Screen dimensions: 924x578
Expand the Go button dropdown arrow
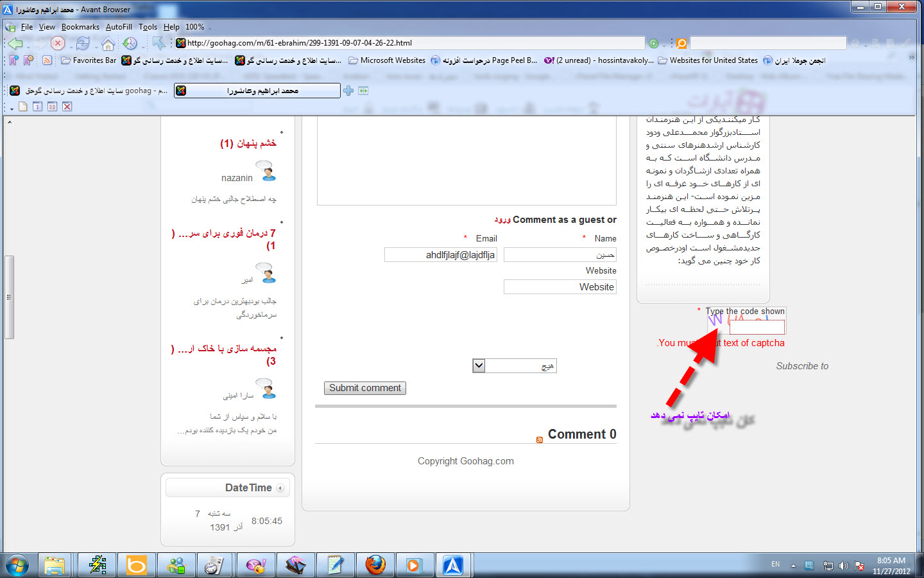click(x=663, y=46)
